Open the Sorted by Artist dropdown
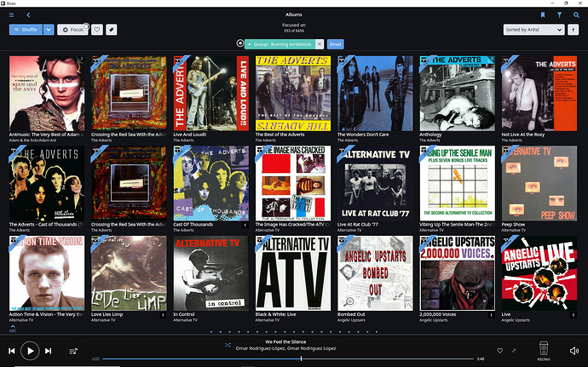Viewport: 588px width, 367px height. [x=533, y=30]
